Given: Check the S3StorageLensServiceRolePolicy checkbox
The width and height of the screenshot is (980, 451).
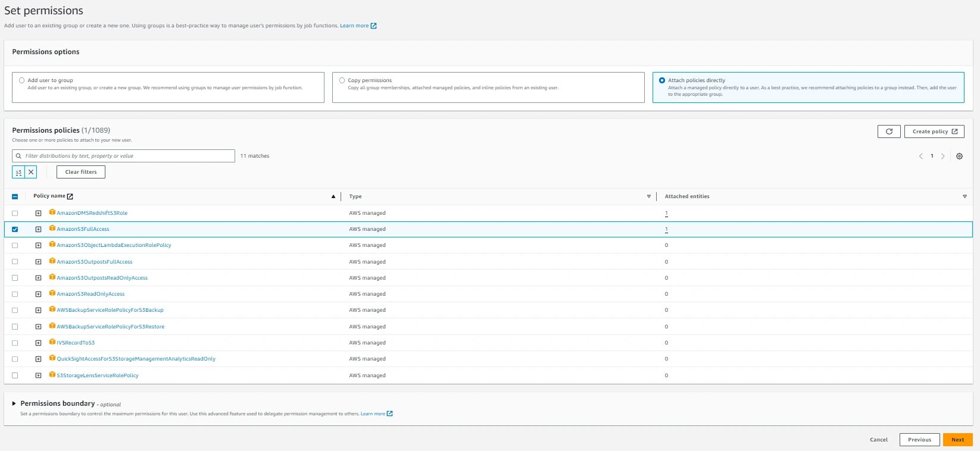Looking at the screenshot, I should [15, 375].
